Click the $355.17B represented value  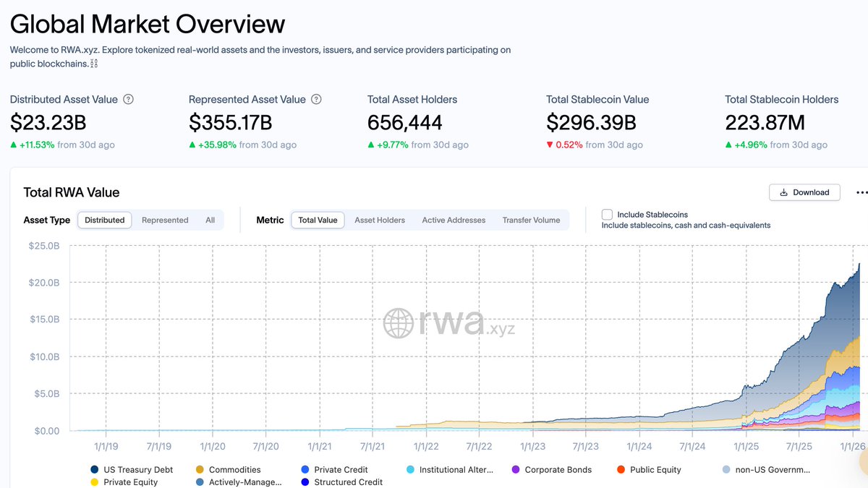pos(230,122)
